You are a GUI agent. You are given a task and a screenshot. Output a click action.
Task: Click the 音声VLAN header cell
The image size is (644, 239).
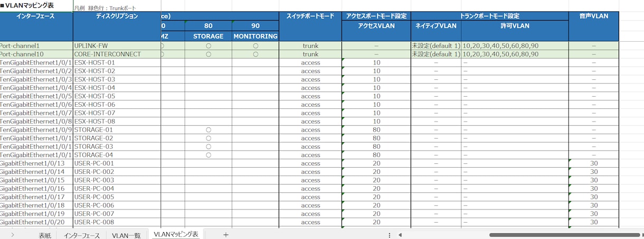(x=593, y=26)
